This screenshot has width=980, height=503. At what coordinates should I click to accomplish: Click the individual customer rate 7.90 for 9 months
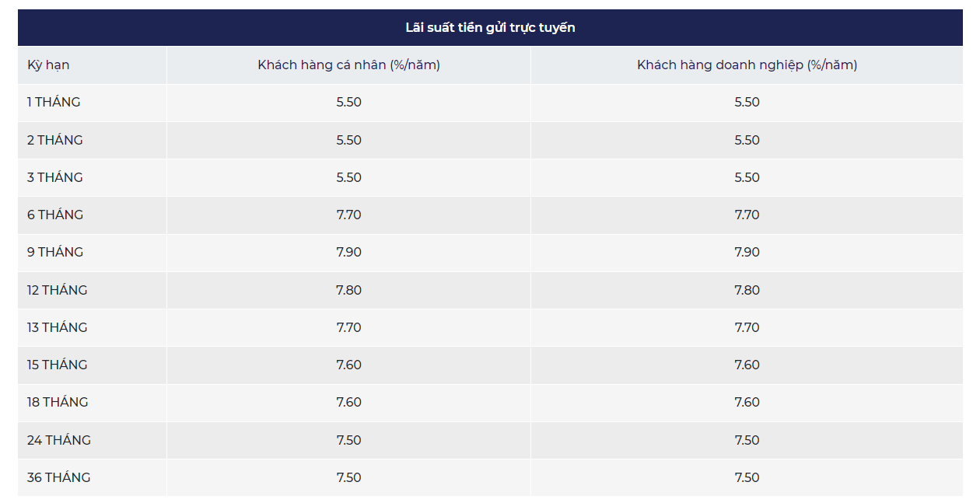348,252
